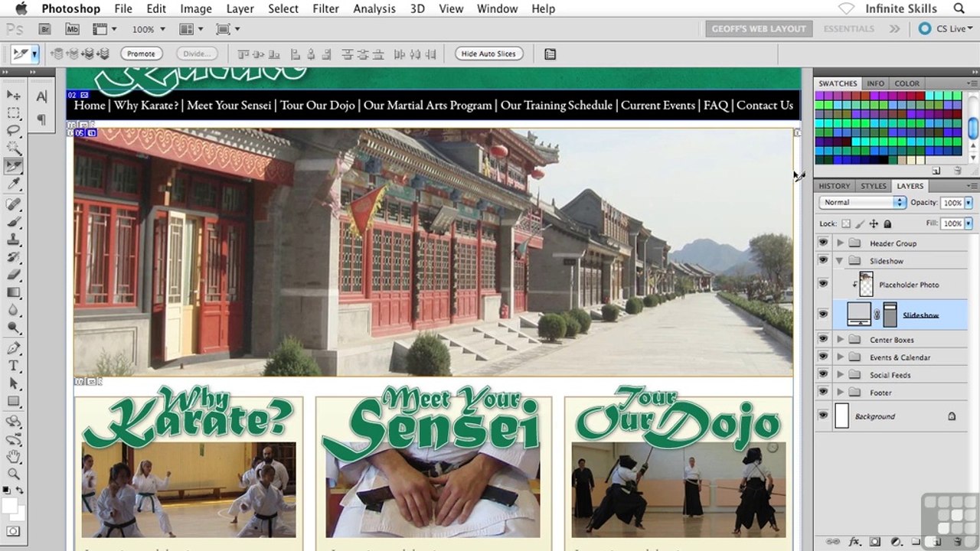Select the Dodge tool
Image resolution: width=980 pixels, height=551 pixels.
coord(14,328)
